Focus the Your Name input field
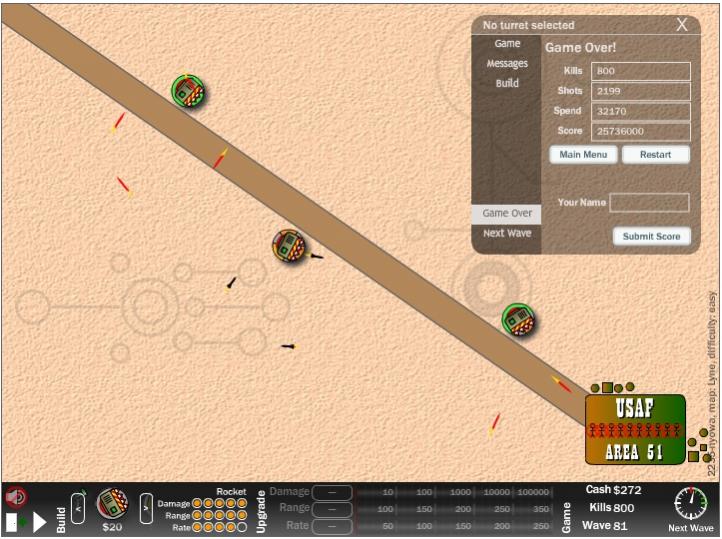 [x=649, y=203]
